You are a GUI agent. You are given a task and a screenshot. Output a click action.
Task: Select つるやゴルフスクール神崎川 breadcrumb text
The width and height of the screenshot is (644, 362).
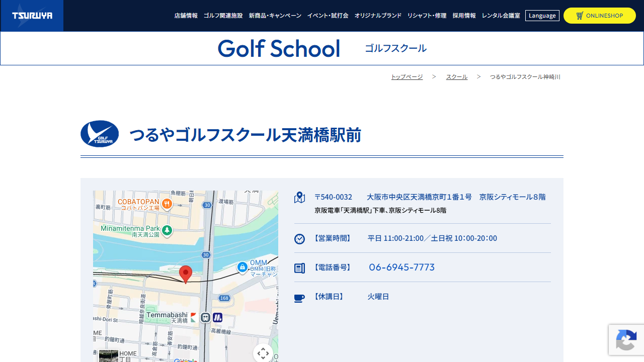click(525, 77)
